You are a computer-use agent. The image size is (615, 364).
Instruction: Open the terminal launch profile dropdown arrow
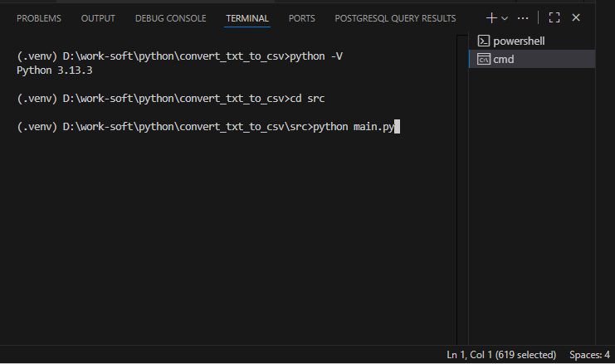(505, 18)
